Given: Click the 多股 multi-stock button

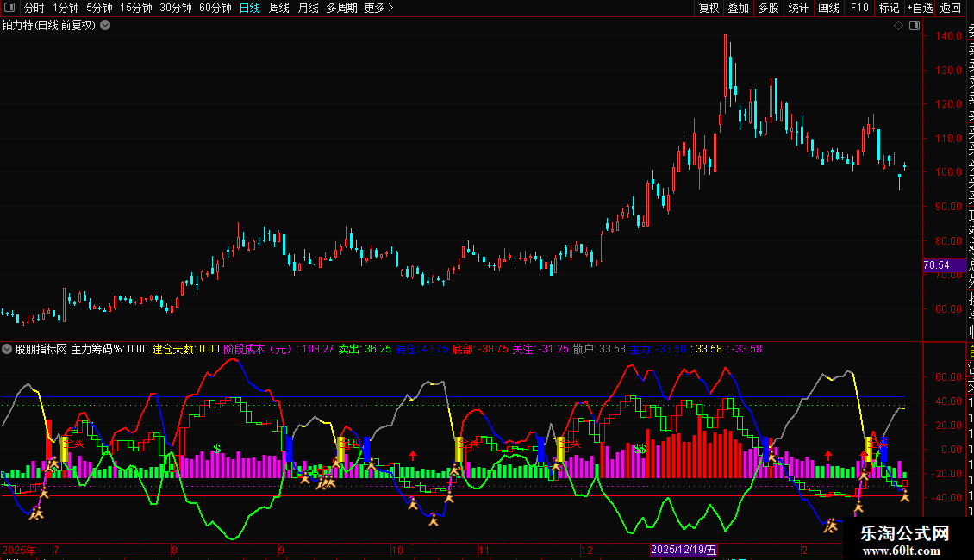Looking at the screenshot, I should (768, 8).
